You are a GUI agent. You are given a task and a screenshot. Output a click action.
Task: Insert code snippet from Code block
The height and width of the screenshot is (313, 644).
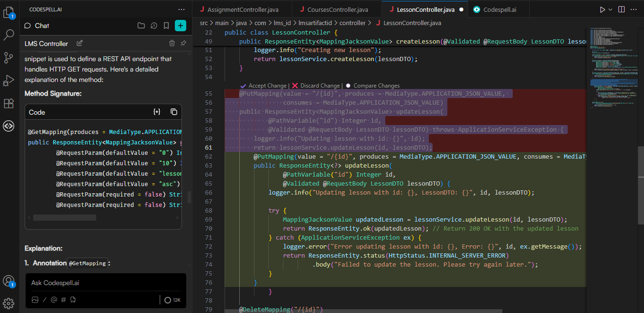click(x=157, y=112)
